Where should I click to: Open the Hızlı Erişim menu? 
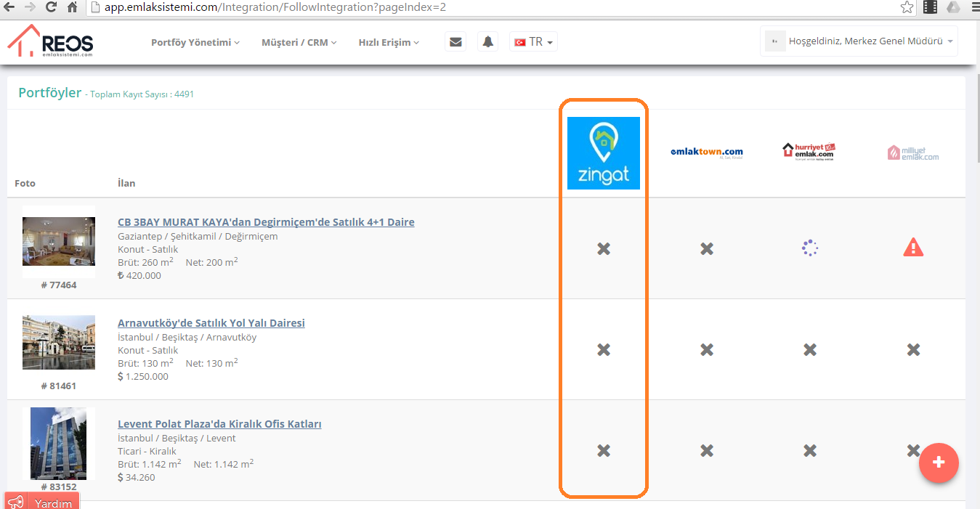click(x=389, y=43)
